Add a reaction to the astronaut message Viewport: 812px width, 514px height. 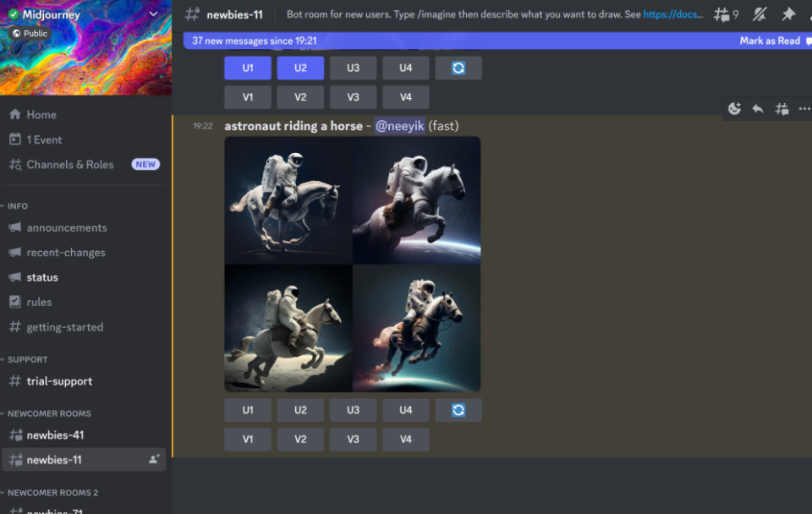click(x=734, y=109)
